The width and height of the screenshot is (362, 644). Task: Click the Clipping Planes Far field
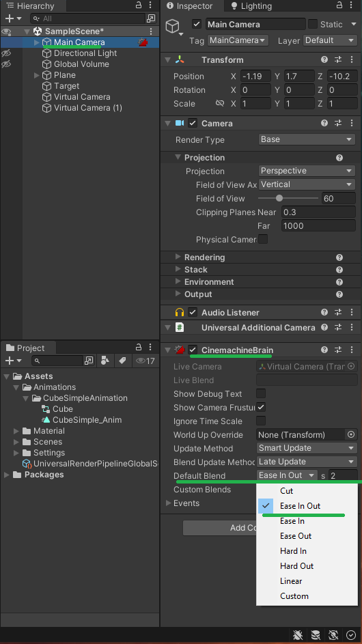(x=318, y=225)
